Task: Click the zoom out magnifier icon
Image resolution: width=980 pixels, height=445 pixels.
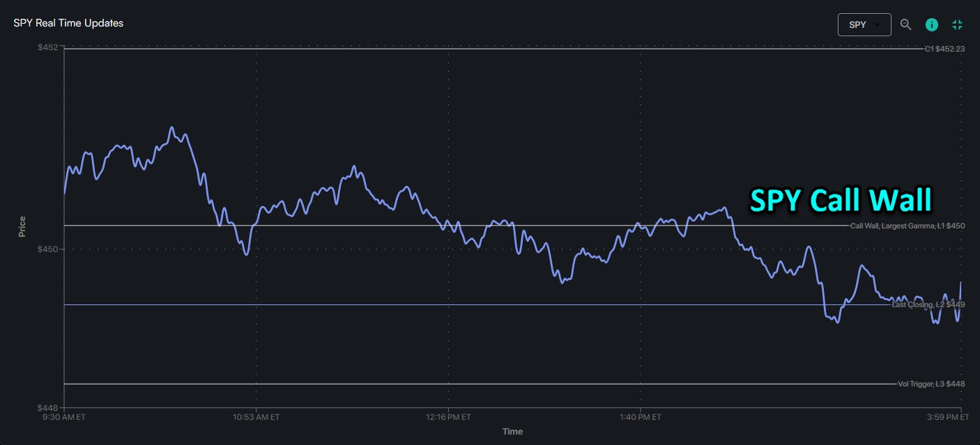Action: 905,24
